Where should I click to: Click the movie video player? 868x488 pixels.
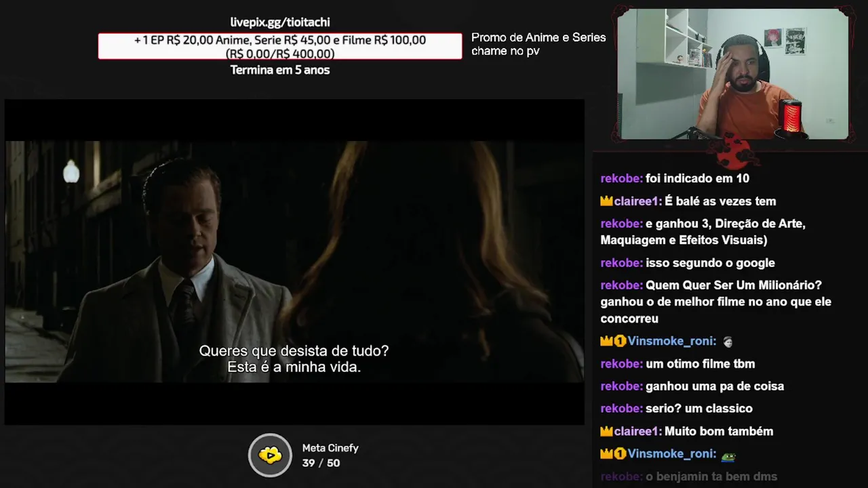[x=294, y=262]
